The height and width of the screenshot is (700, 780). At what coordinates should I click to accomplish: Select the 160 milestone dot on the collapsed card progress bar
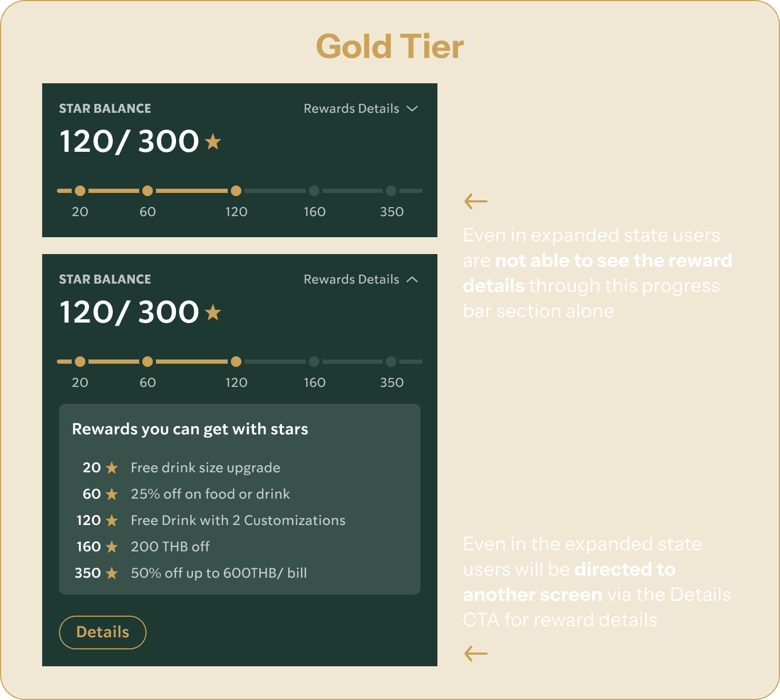pyautogui.click(x=314, y=191)
